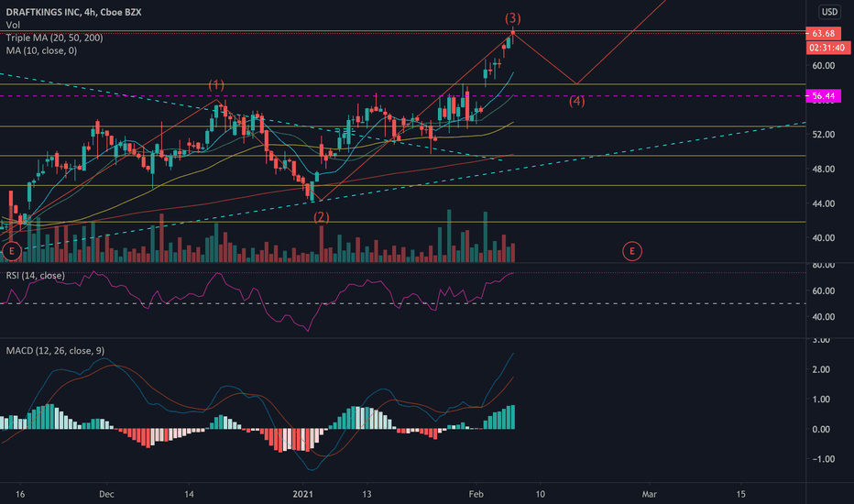
Task: Select the Elliott wave label (3)
Action: point(512,18)
